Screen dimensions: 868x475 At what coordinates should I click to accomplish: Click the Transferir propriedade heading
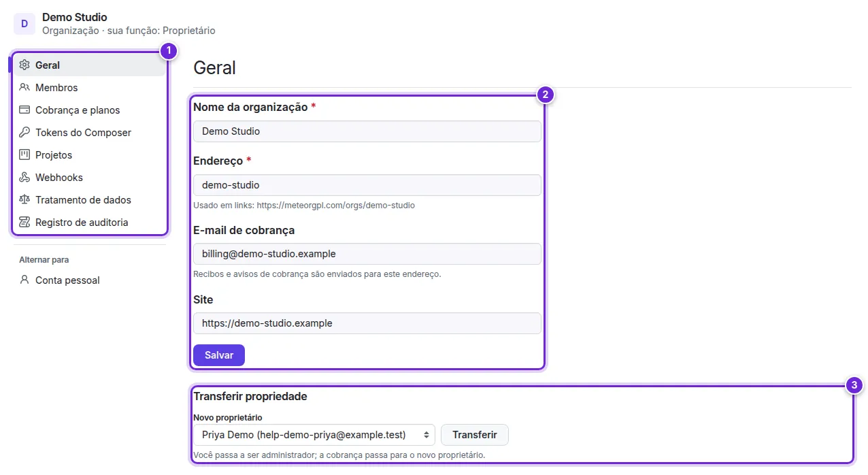coord(250,396)
